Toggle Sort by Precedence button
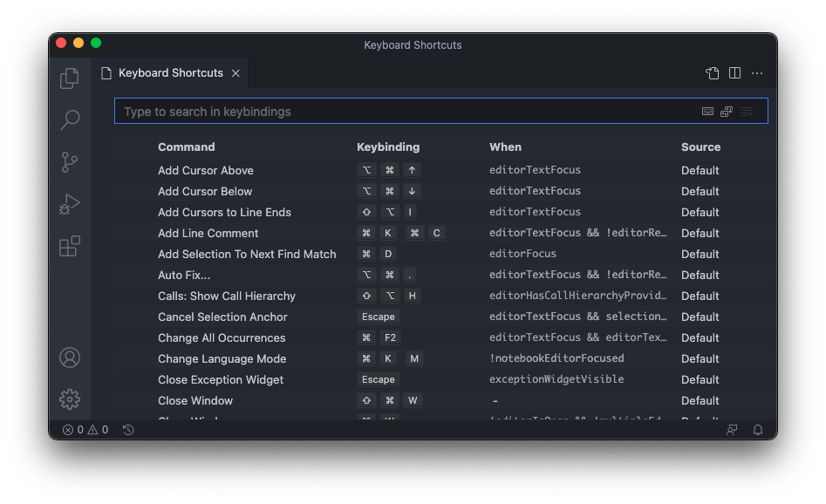Screen dimensions: 826x504 (727, 112)
